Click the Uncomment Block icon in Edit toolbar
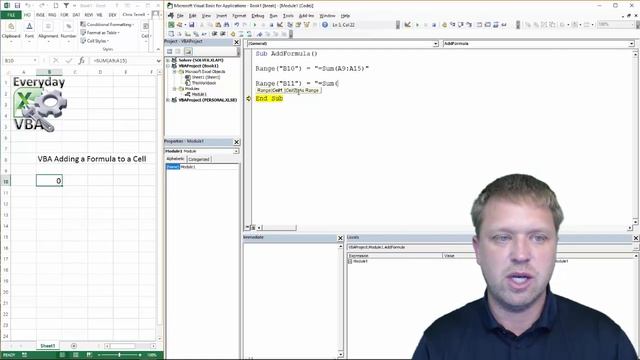 (249, 34)
